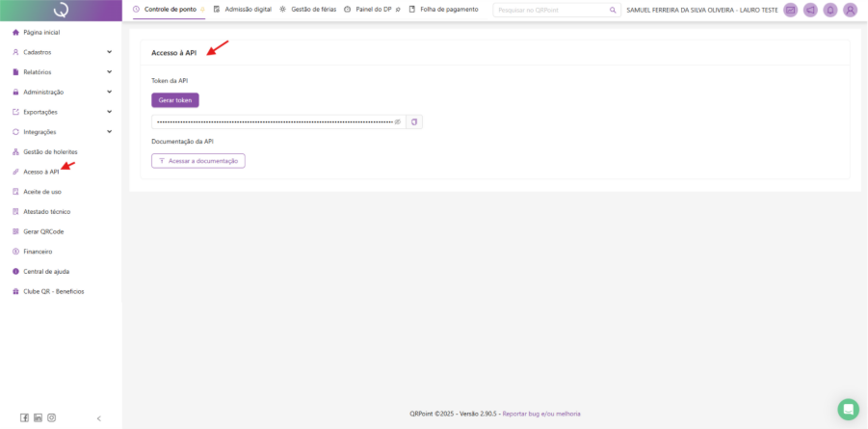
Task: Click the Reportar bug e/ou melhoria link
Action: click(541, 414)
